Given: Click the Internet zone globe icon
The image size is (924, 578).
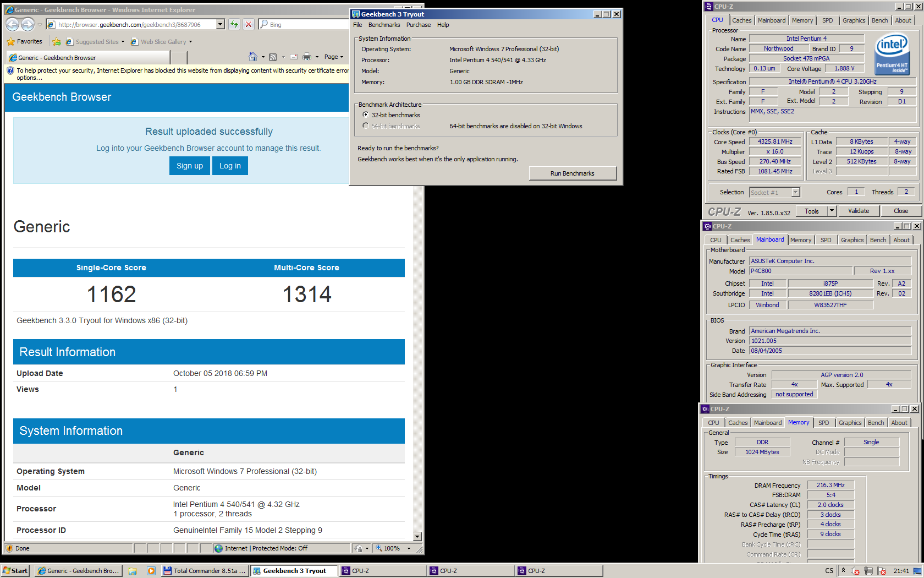Looking at the screenshot, I should coord(218,548).
